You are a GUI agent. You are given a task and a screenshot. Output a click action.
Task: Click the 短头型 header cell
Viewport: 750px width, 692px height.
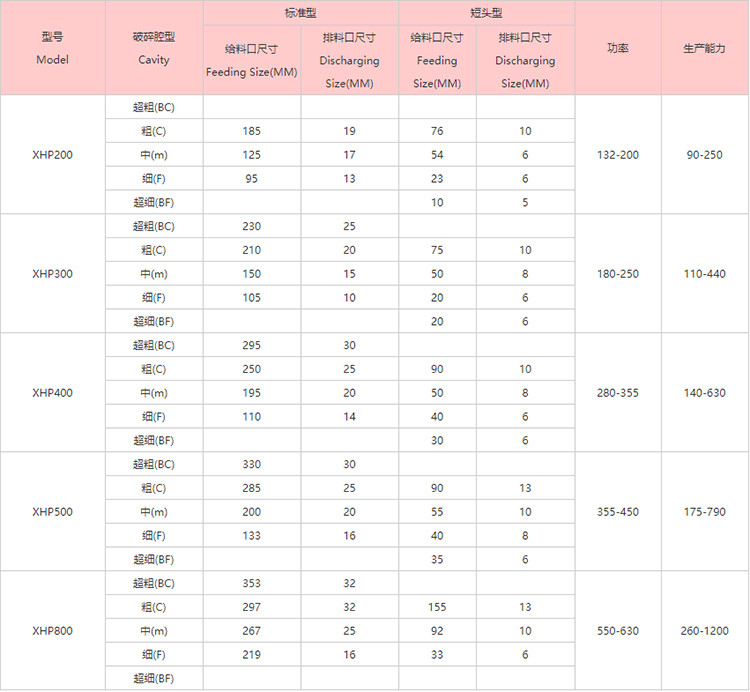(486, 12)
